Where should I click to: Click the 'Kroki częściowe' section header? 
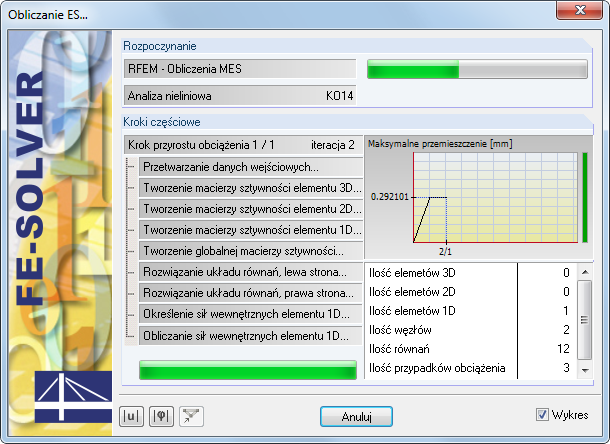coord(162,122)
